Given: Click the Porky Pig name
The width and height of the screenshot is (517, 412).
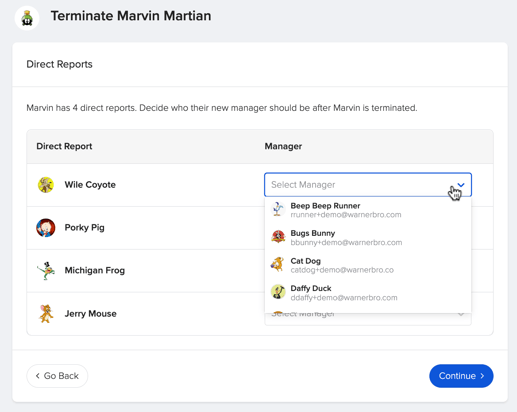Looking at the screenshot, I should pos(84,228).
